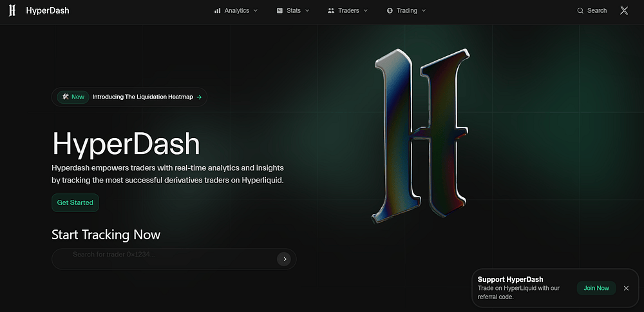Click the Get Started button
The width and height of the screenshot is (644, 312).
[x=75, y=202]
